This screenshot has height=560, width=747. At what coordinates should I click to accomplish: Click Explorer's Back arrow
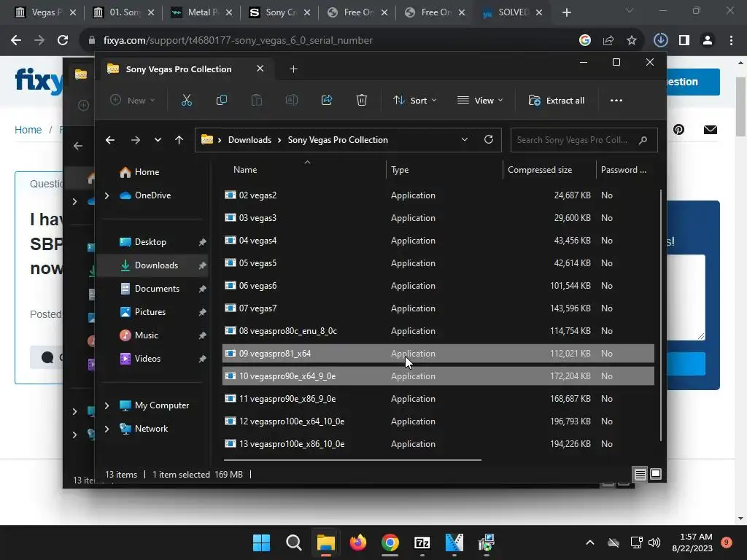point(110,140)
